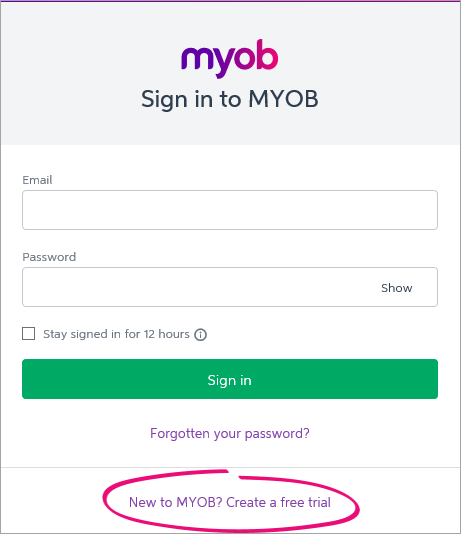Viewport: 461px width, 534px height.
Task: Tick the Stay signed in checkbox
Action: pyautogui.click(x=28, y=334)
